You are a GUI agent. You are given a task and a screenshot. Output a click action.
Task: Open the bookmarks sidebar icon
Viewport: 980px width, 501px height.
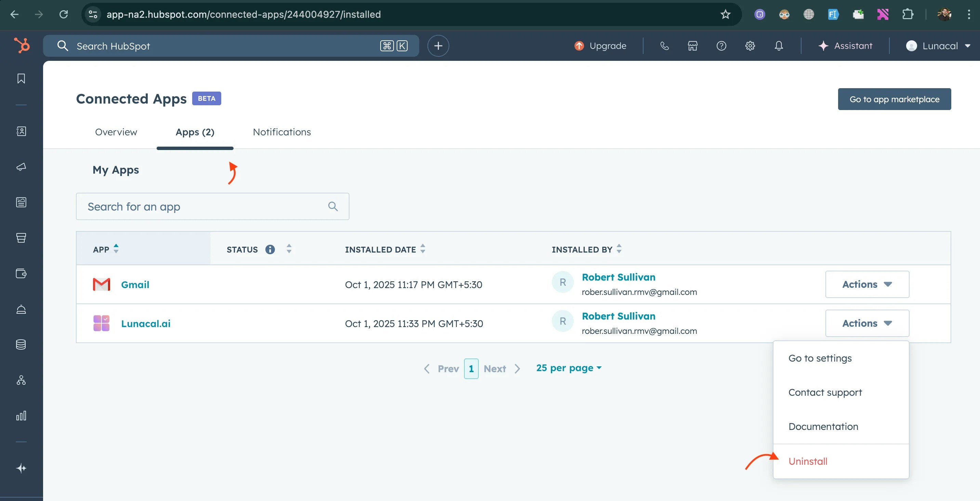[21, 79]
